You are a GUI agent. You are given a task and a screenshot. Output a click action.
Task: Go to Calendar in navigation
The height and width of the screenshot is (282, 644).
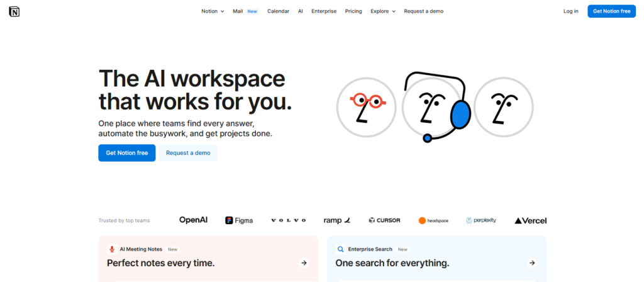coord(278,11)
